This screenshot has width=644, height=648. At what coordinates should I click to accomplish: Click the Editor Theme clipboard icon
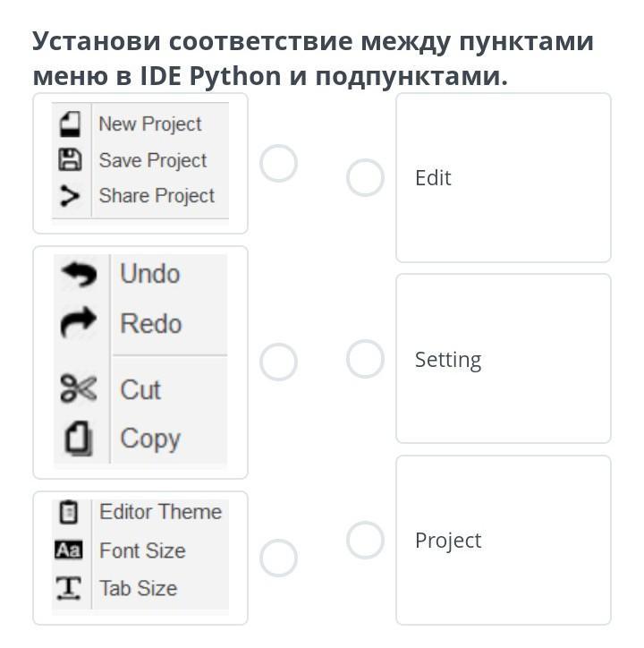click(x=69, y=513)
